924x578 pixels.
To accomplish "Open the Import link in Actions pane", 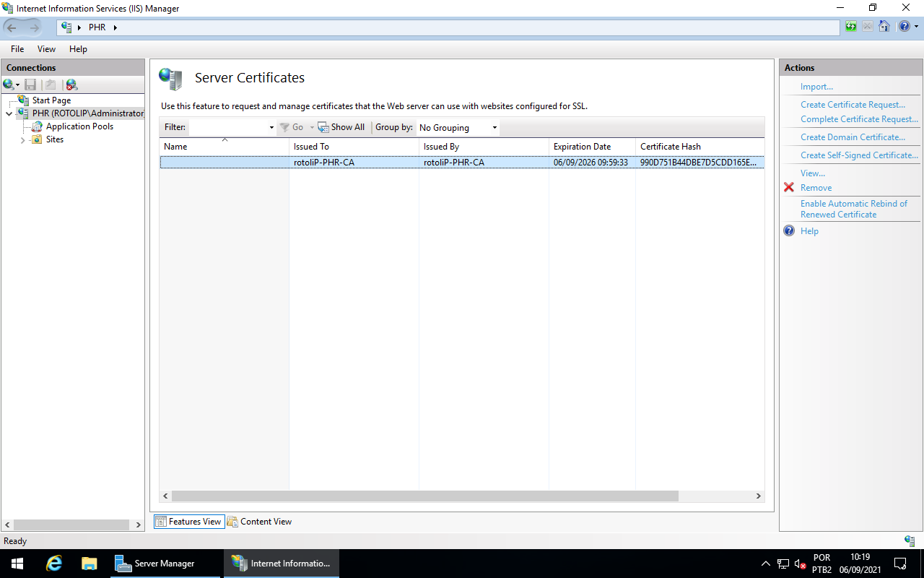I will tap(816, 86).
